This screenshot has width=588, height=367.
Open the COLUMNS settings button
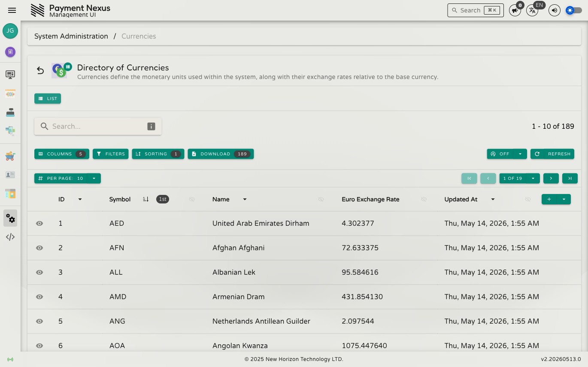[62, 154]
